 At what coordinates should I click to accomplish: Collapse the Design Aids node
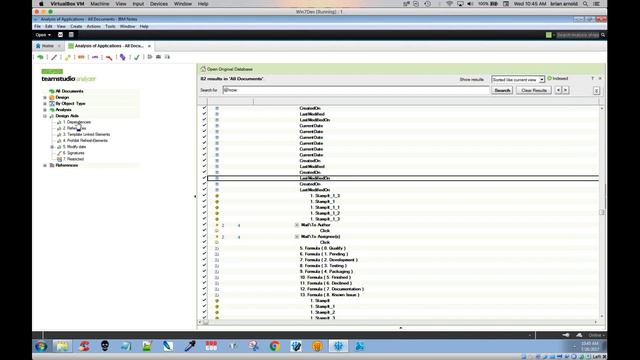[x=45, y=116]
